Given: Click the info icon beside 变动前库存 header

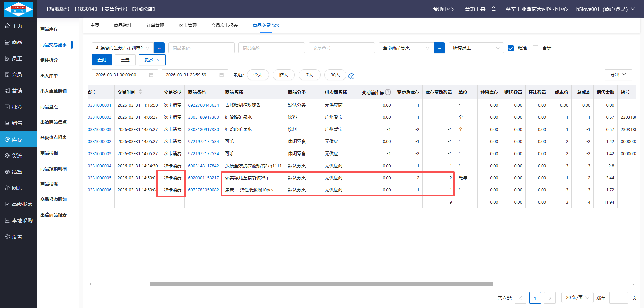Looking at the screenshot, I should [388, 92].
